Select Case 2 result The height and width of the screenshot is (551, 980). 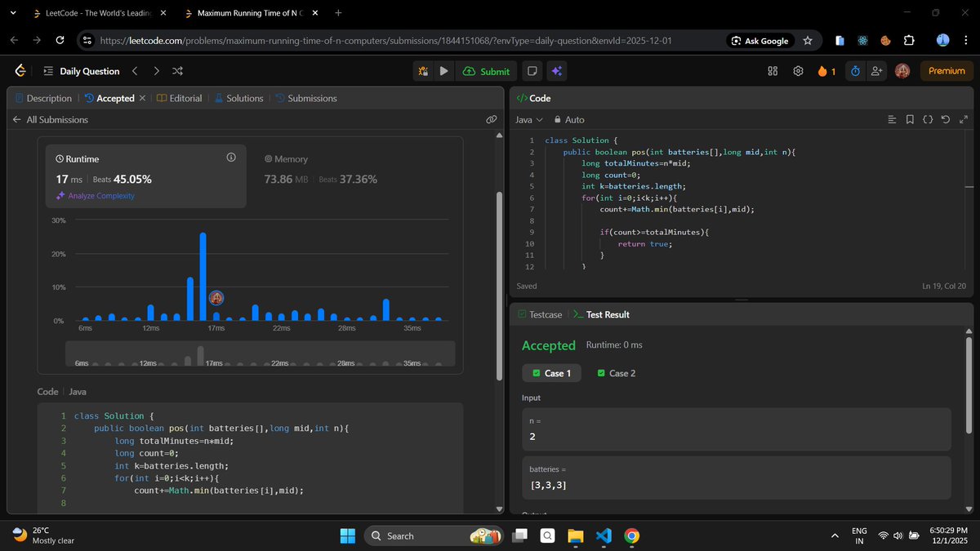pyautogui.click(x=617, y=373)
